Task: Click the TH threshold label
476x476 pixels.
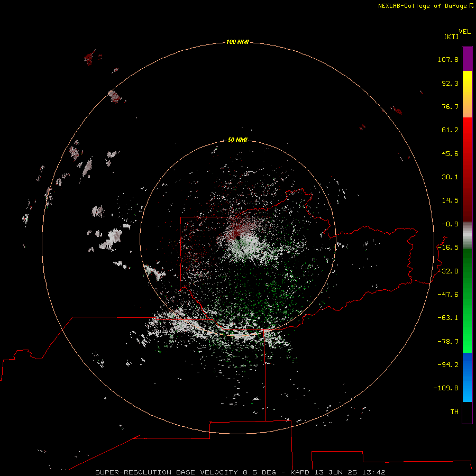Action: (x=454, y=411)
